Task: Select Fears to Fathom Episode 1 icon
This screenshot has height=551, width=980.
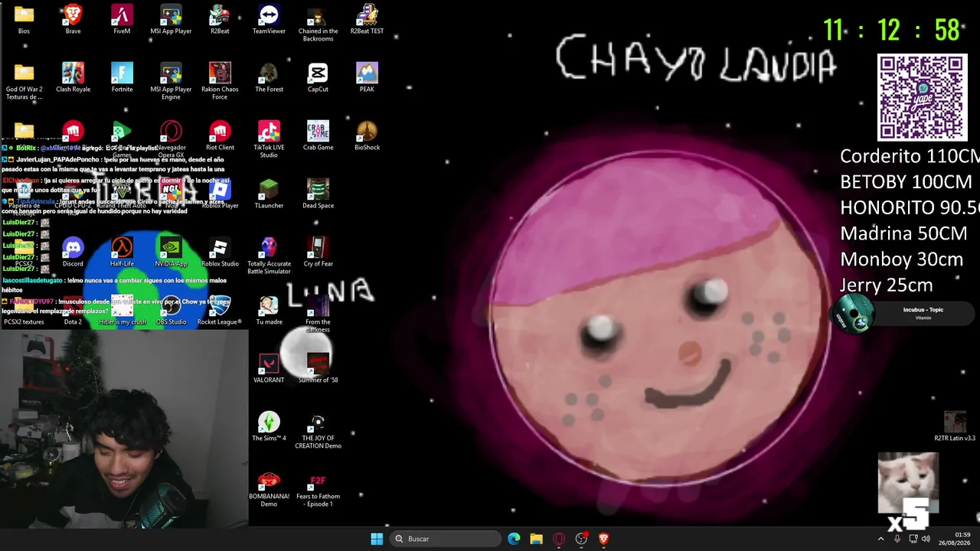Action: pyautogui.click(x=318, y=488)
